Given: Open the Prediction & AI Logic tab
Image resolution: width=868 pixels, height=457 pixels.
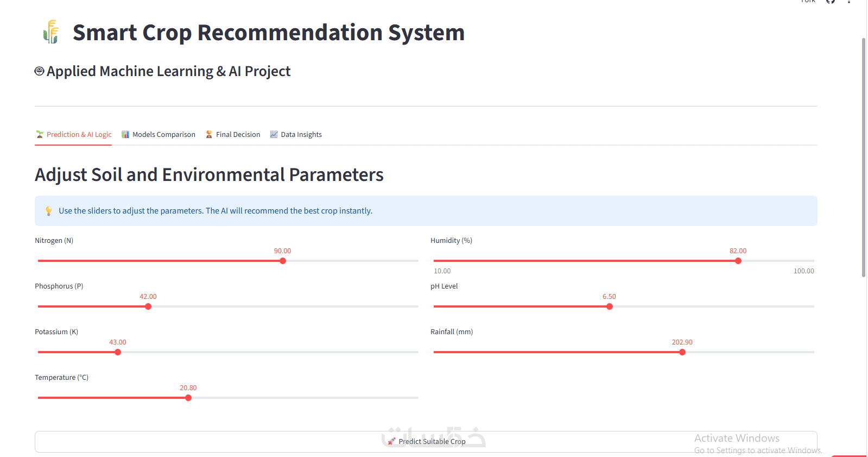Looking at the screenshot, I should [x=74, y=134].
